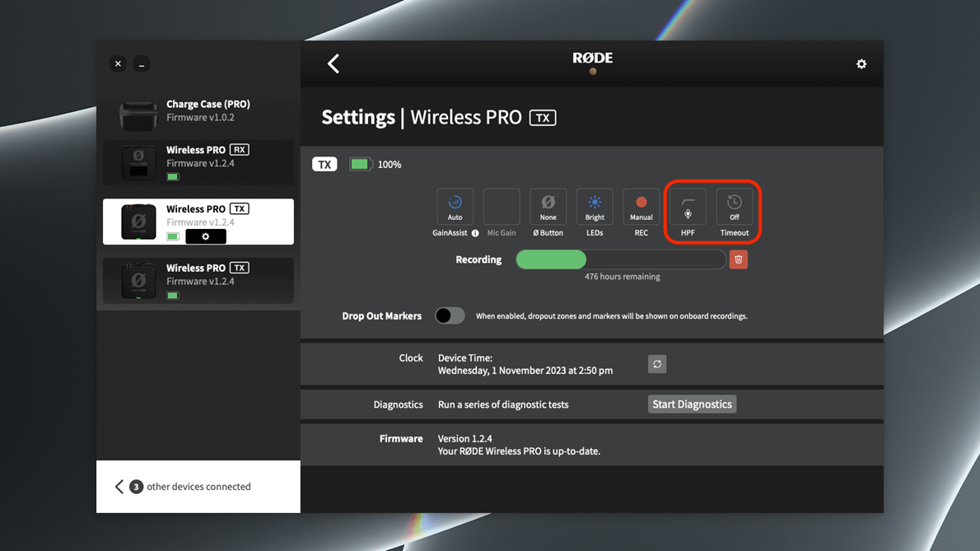Close the window with the X button

(x=118, y=63)
